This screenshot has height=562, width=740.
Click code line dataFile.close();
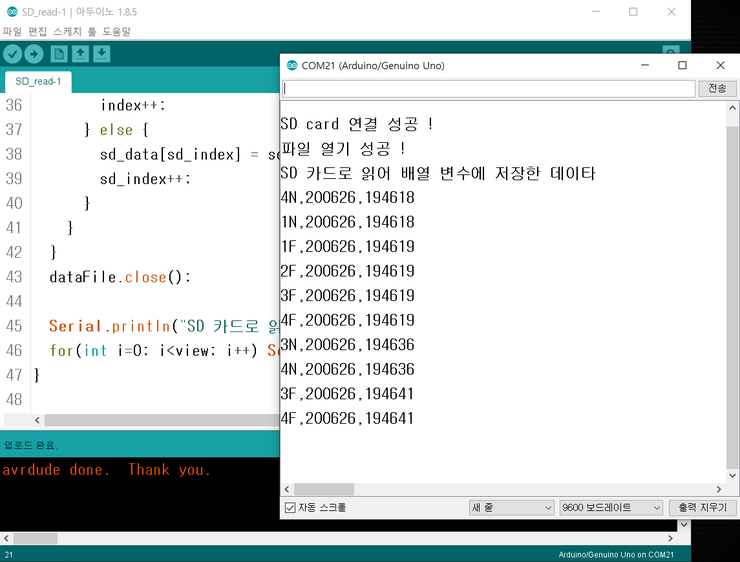(120, 277)
